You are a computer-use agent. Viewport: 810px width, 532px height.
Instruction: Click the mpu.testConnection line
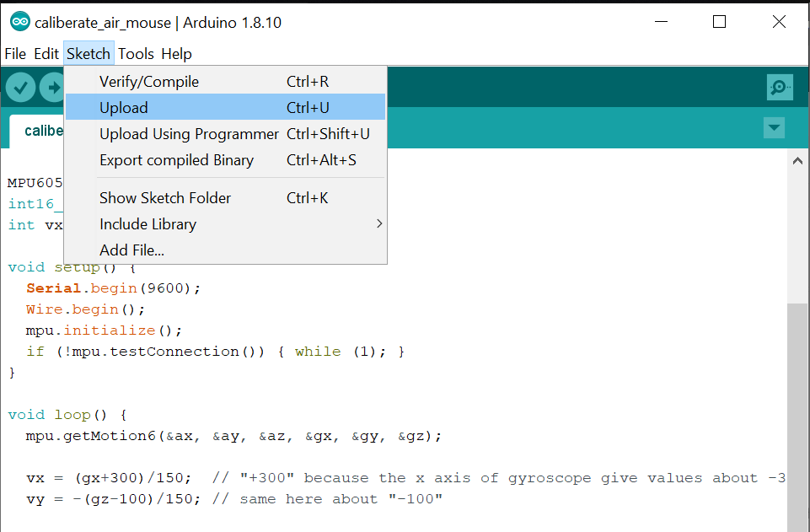click(216, 352)
